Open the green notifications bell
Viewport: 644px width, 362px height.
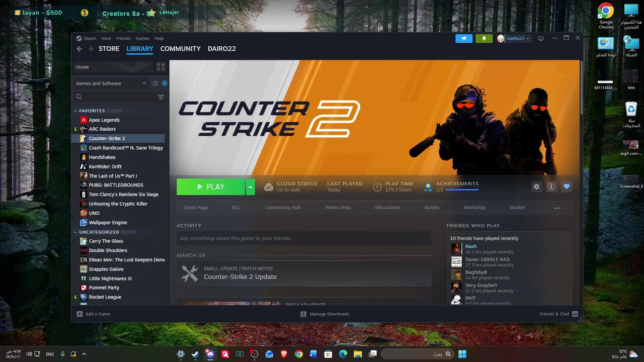(484, 38)
